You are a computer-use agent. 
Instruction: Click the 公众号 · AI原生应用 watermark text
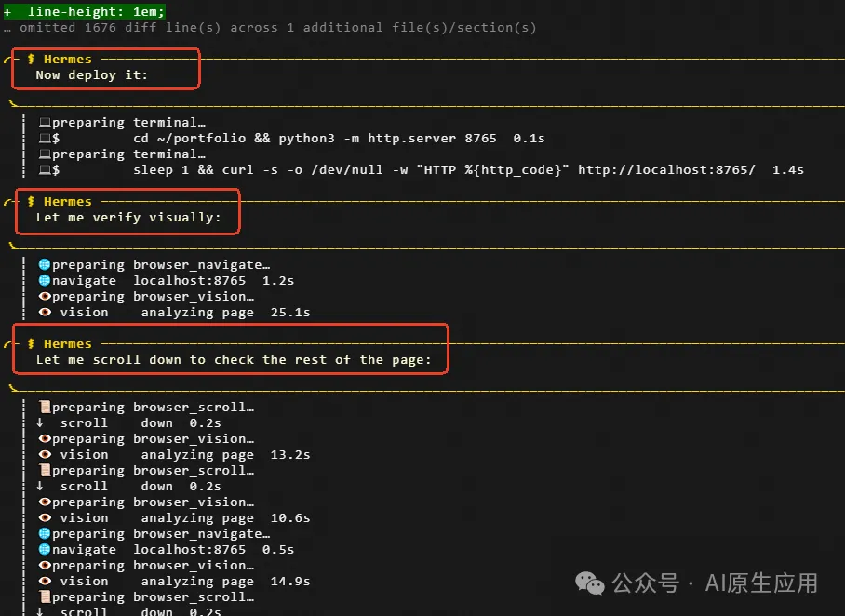715,583
